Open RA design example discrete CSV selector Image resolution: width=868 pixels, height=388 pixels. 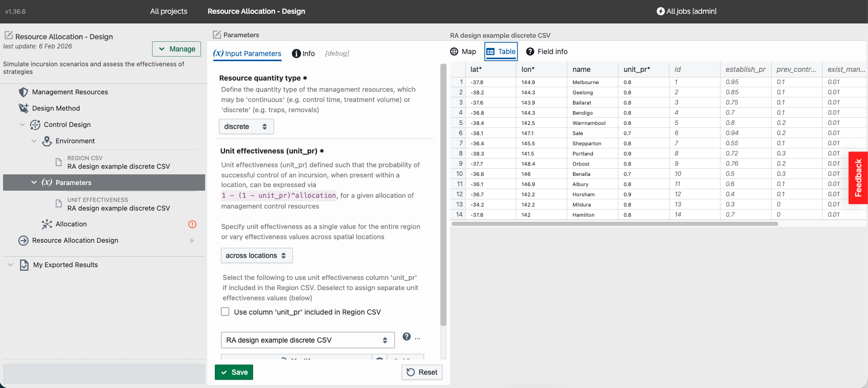[x=308, y=340]
